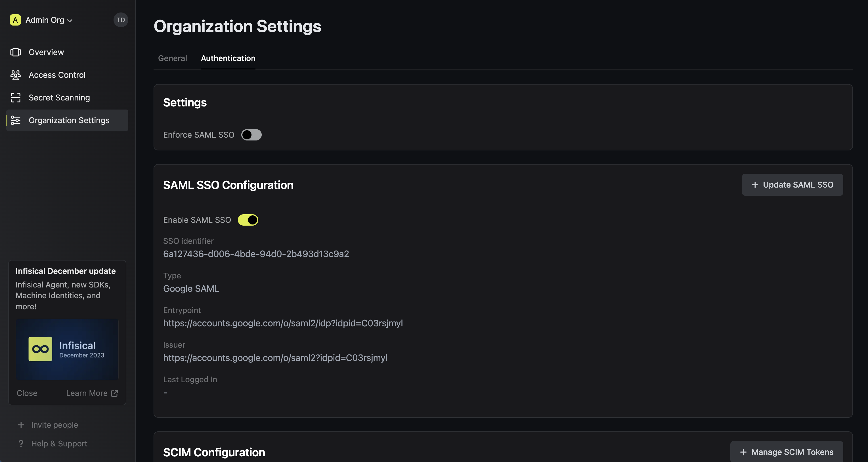Click the Last Logged In label
Image resolution: width=868 pixels, height=462 pixels.
[x=190, y=379]
